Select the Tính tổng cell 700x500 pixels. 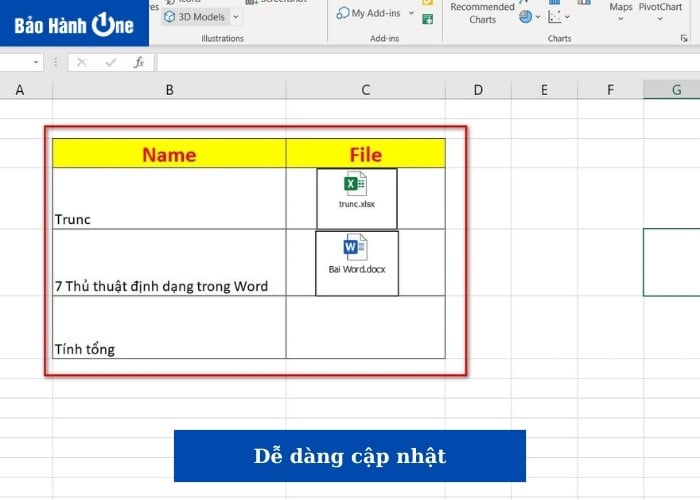point(169,327)
